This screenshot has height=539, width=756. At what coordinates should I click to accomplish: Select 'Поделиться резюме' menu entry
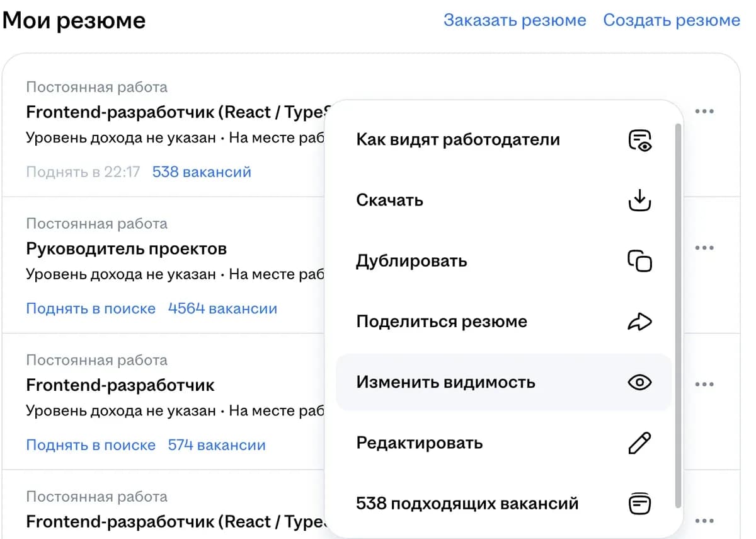(504, 322)
